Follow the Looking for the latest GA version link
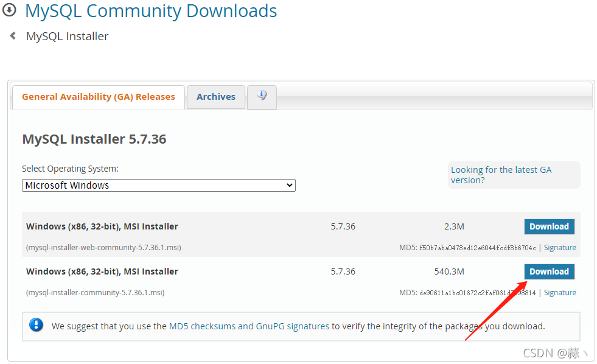 (501, 175)
